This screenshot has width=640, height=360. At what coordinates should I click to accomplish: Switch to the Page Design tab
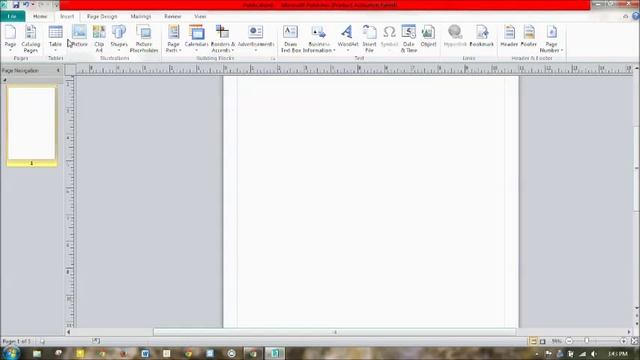point(102,16)
